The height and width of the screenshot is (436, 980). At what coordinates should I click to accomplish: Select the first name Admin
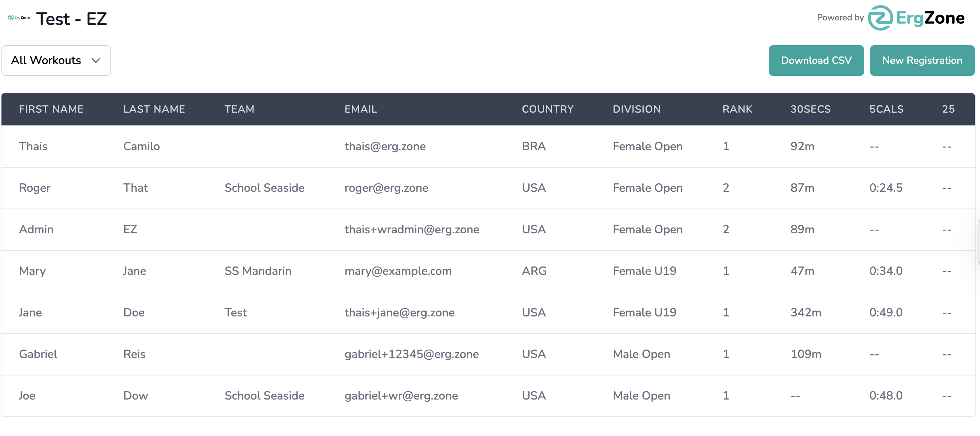[36, 229]
